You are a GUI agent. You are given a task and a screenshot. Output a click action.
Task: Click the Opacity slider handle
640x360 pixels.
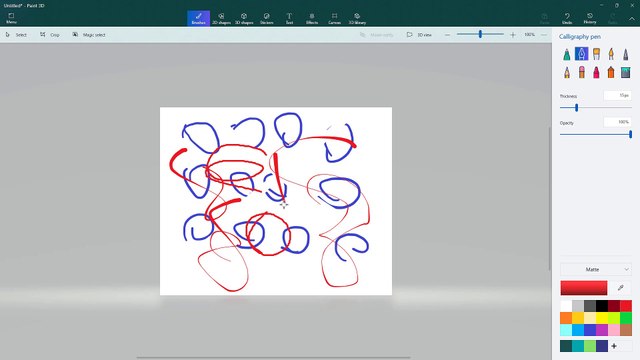point(631,134)
